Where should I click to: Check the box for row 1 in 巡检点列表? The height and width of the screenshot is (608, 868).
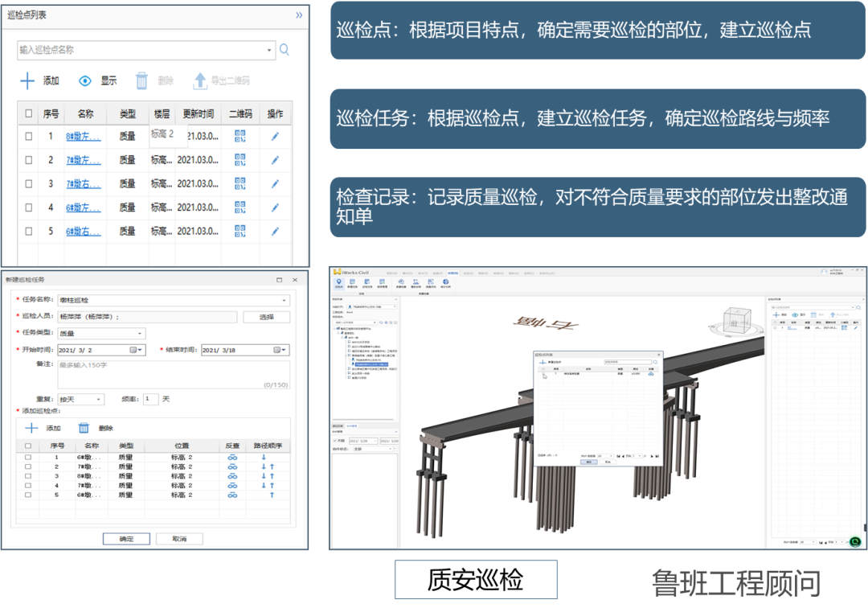pyautogui.click(x=29, y=136)
